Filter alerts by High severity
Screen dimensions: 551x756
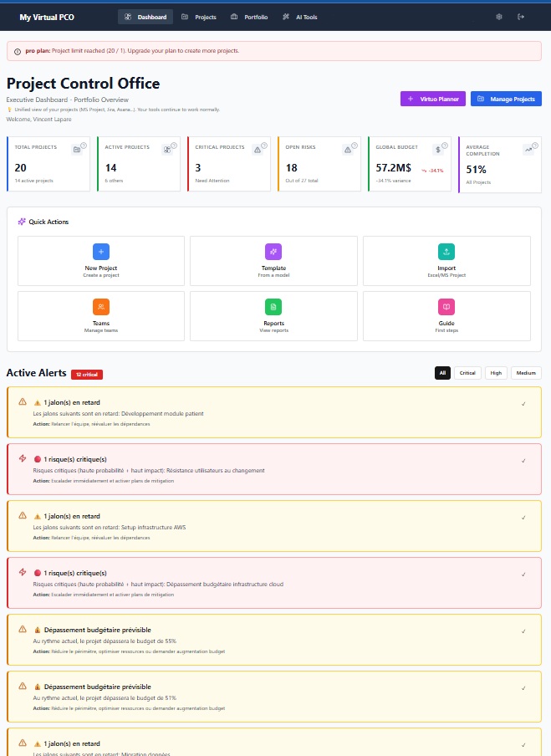pyautogui.click(x=496, y=373)
